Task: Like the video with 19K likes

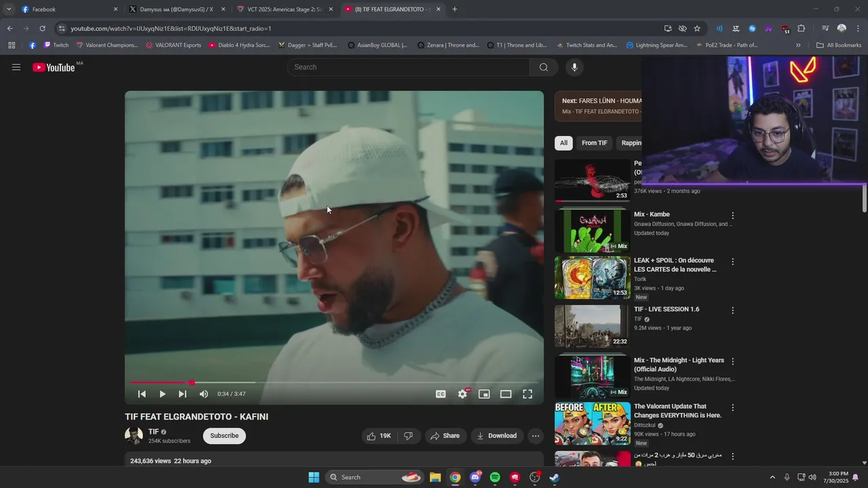Action: tap(378, 436)
